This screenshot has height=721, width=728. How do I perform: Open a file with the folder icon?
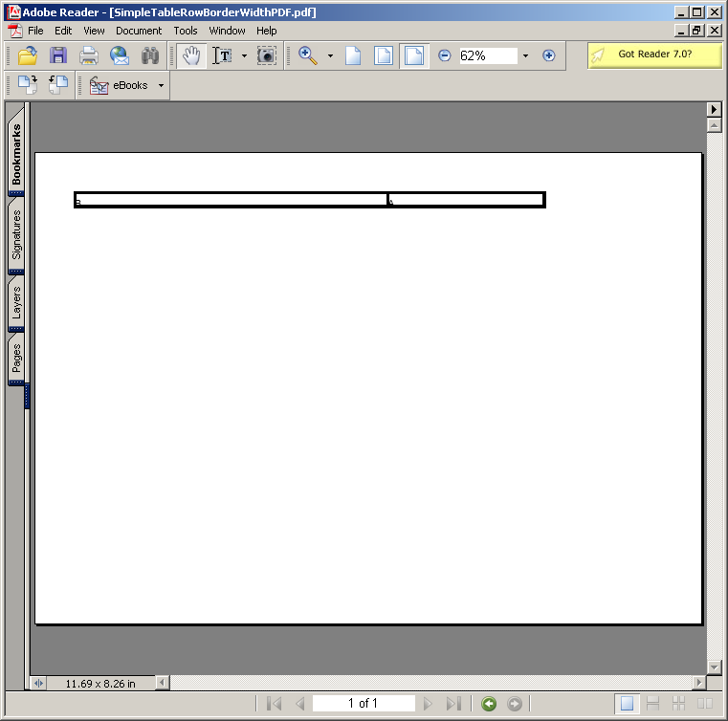coord(28,55)
